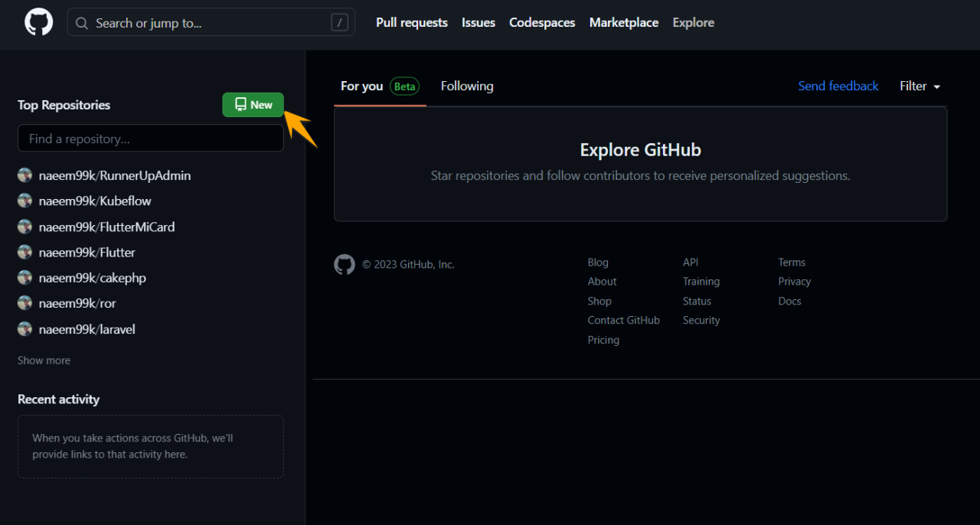Click the avatar next to naeem99k/cakephp

pos(24,278)
